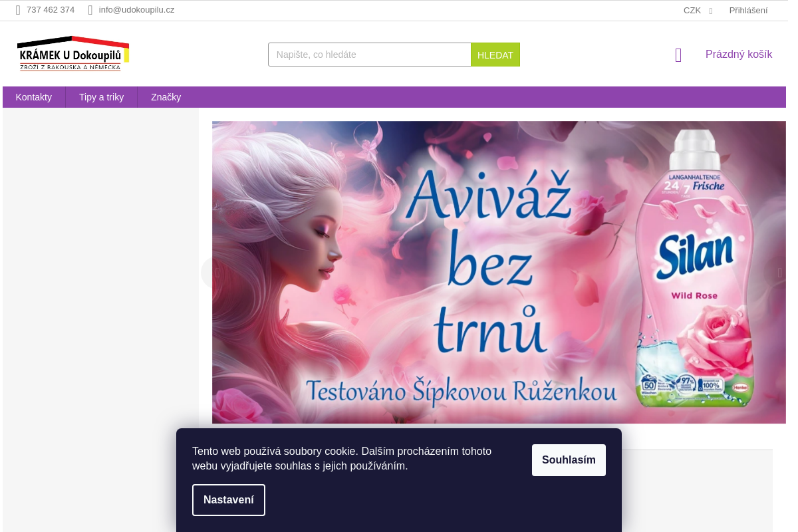This screenshot has width=798, height=532.
Task: Go to the next banner slide arrow
Action: click(x=779, y=272)
